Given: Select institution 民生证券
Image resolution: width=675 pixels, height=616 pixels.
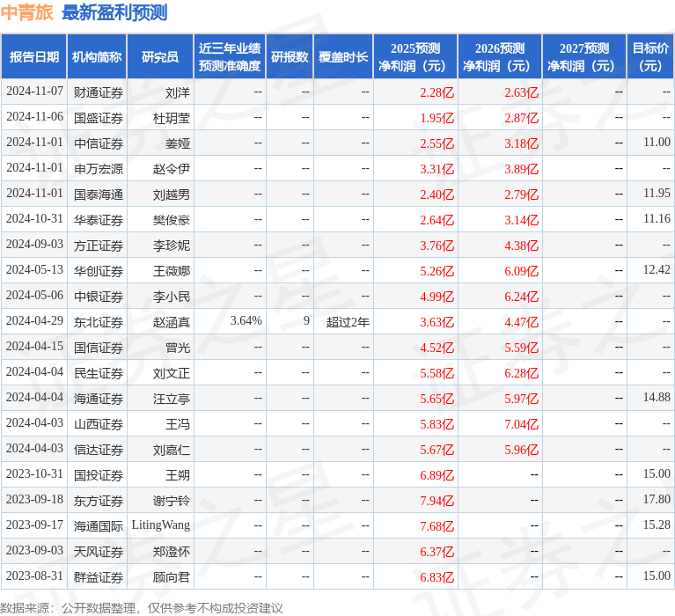Looking at the screenshot, I should pyautogui.click(x=99, y=373).
